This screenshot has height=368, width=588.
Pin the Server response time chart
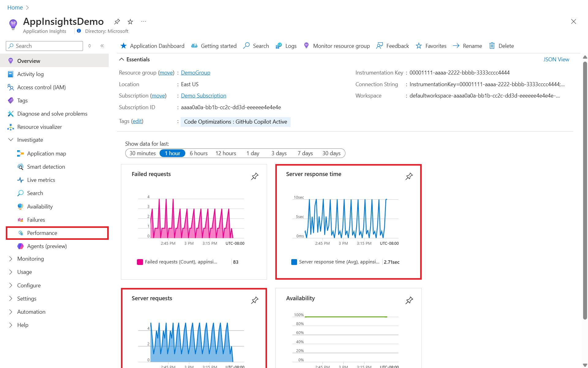pos(409,176)
